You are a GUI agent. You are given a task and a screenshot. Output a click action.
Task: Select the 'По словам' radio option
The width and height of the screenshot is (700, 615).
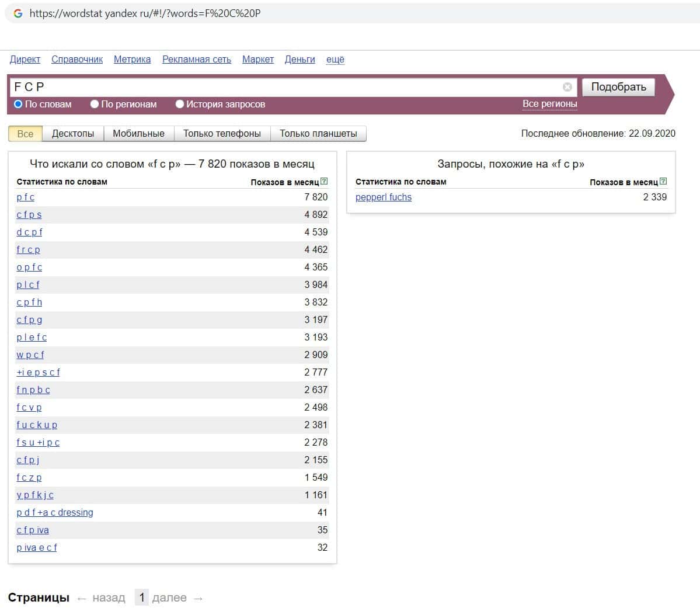coord(18,104)
